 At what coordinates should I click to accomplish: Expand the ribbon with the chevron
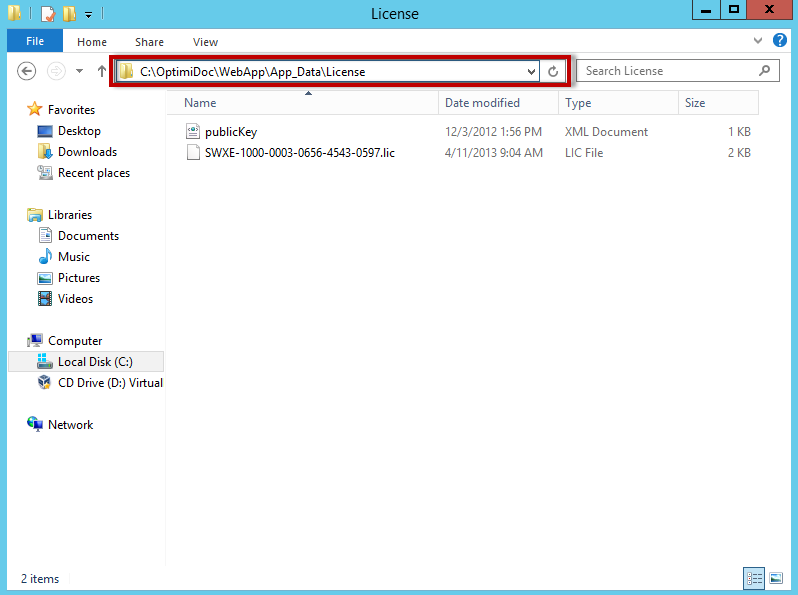point(757,41)
